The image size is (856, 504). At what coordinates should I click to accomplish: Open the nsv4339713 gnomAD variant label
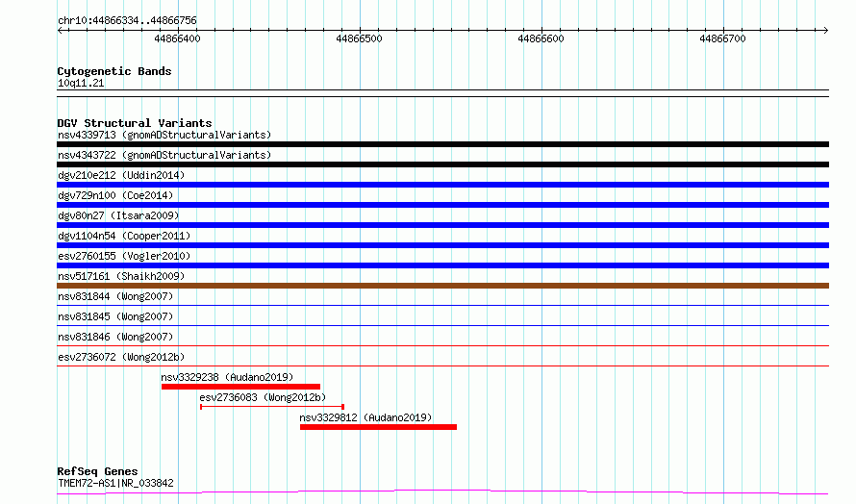pos(164,135)
